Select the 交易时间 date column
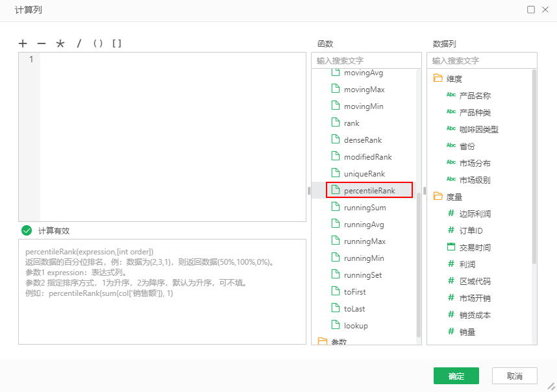557x392 pixels. point(474,247)
